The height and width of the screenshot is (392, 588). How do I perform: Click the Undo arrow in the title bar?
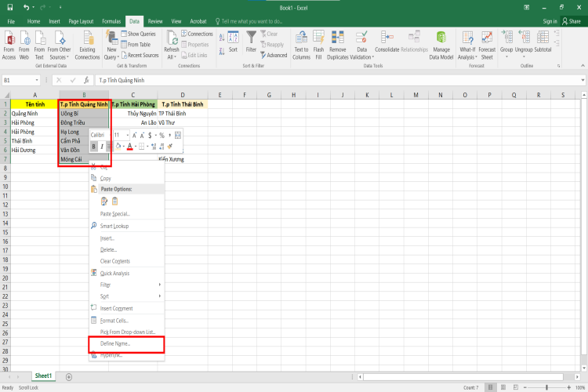pos(26,8)
